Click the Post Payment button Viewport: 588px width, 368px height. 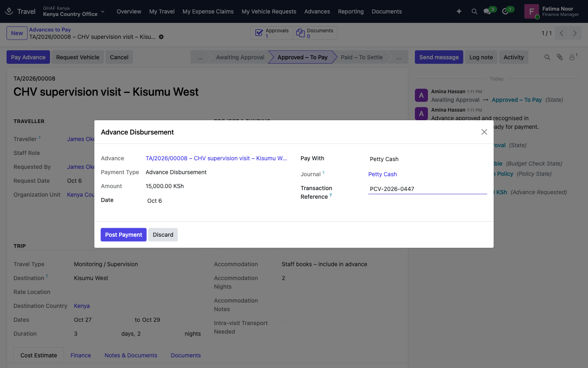pyautogui.click(x=124, y=235)
